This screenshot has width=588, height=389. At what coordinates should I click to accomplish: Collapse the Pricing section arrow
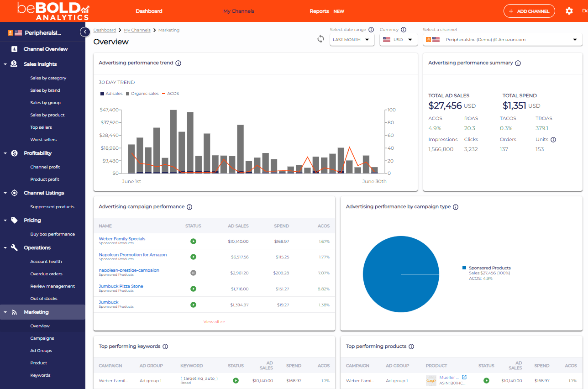click(x=5, y=221)
